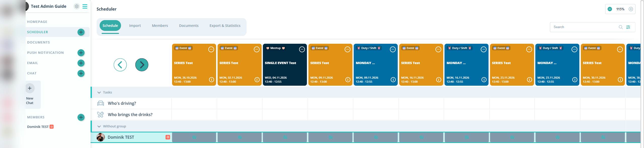The height and width of the screenshot is (148, 644).
Task: Open options menu on 23.11.2026 SERIES Test card
Action: click(529, 50)
